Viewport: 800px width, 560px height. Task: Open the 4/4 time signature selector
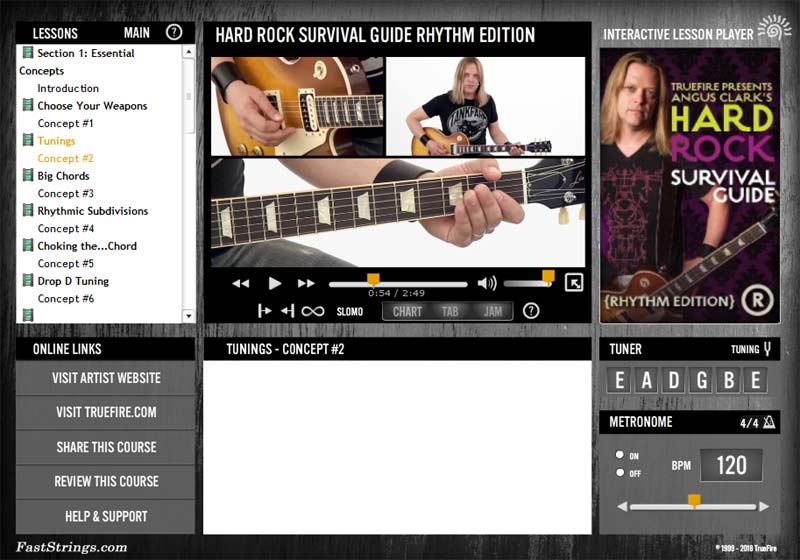click(758, 422)
